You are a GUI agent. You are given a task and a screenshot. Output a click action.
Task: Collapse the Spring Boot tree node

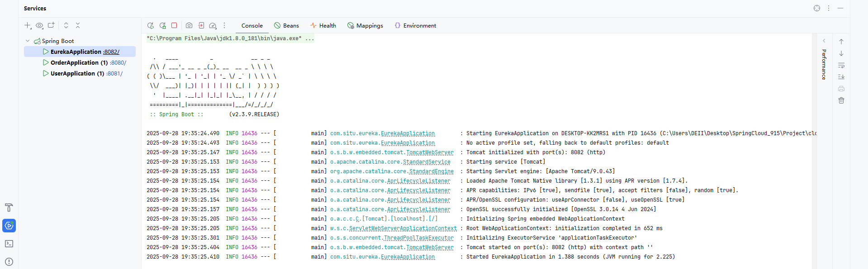click(x=28, y=41)
